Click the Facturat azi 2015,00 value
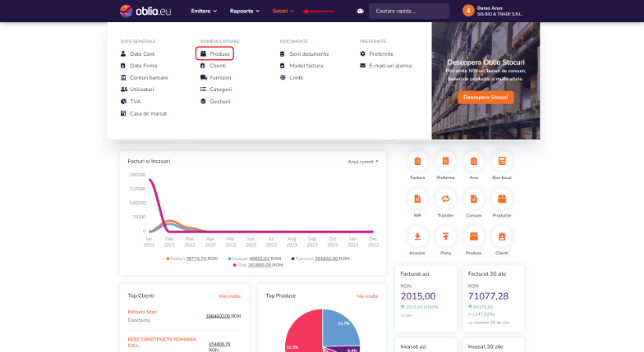The image size is (644, 352). coord(418,296)
